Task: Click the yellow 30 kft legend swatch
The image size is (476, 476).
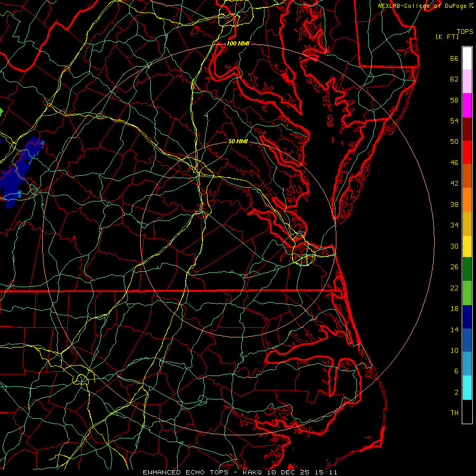Action: tap(467, 246)
